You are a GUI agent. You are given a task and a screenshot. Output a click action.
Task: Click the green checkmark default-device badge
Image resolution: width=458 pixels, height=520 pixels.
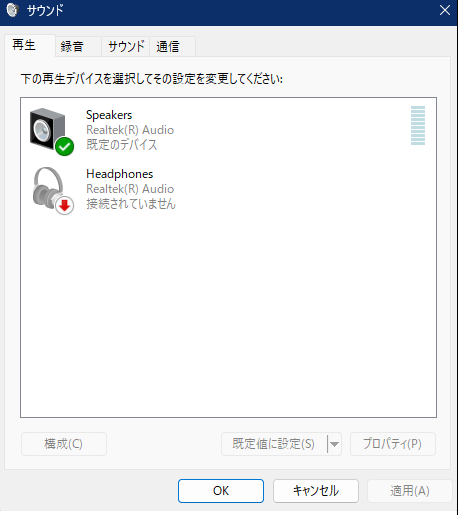64,146
